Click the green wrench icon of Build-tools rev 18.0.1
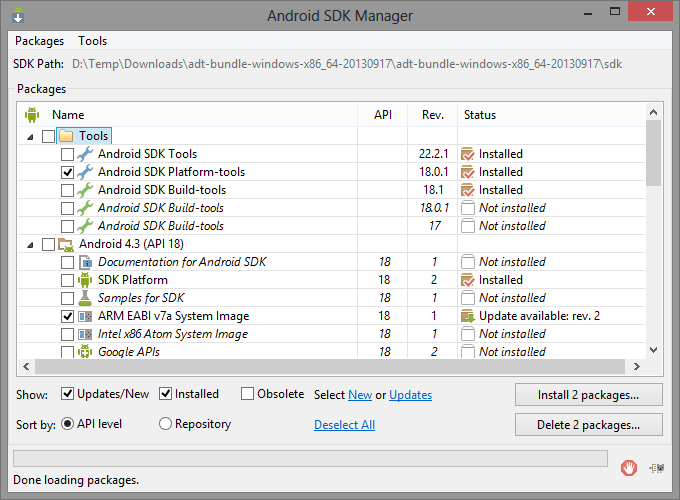 click(x=85, y=208)
